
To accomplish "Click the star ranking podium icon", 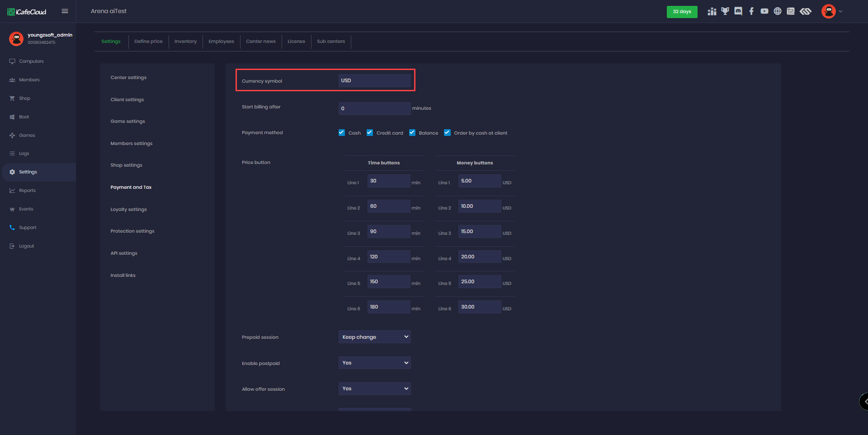I will [712, 11].
